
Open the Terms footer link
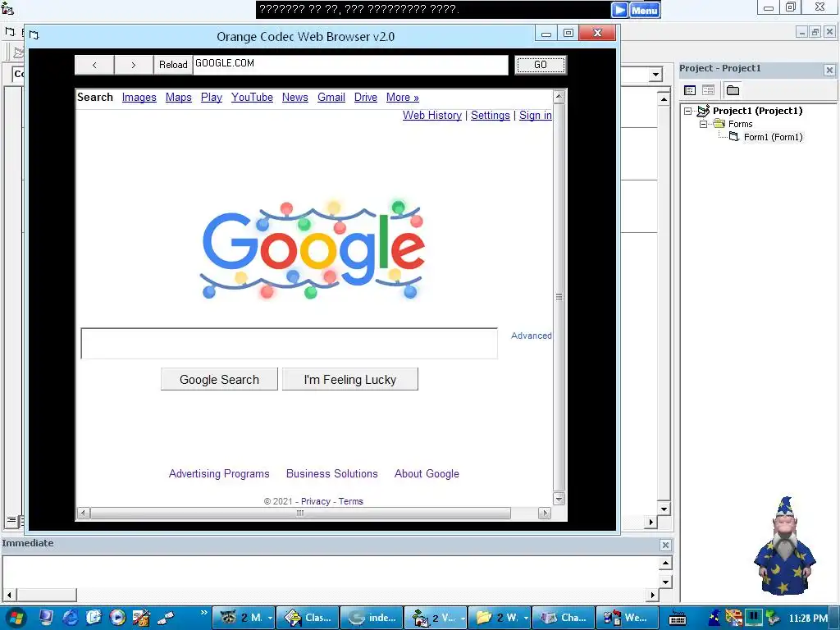point(350,501)
